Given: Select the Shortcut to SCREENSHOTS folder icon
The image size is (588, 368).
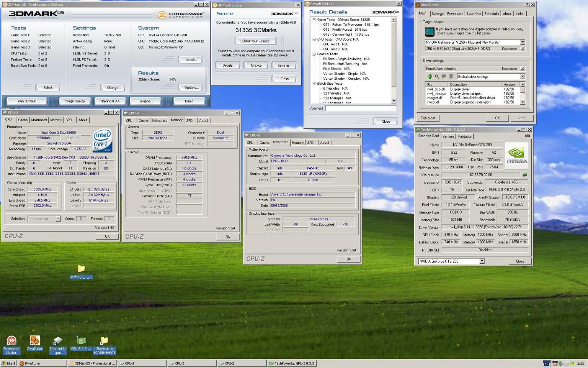Looking at the screenshot, I should pos(105,345).
